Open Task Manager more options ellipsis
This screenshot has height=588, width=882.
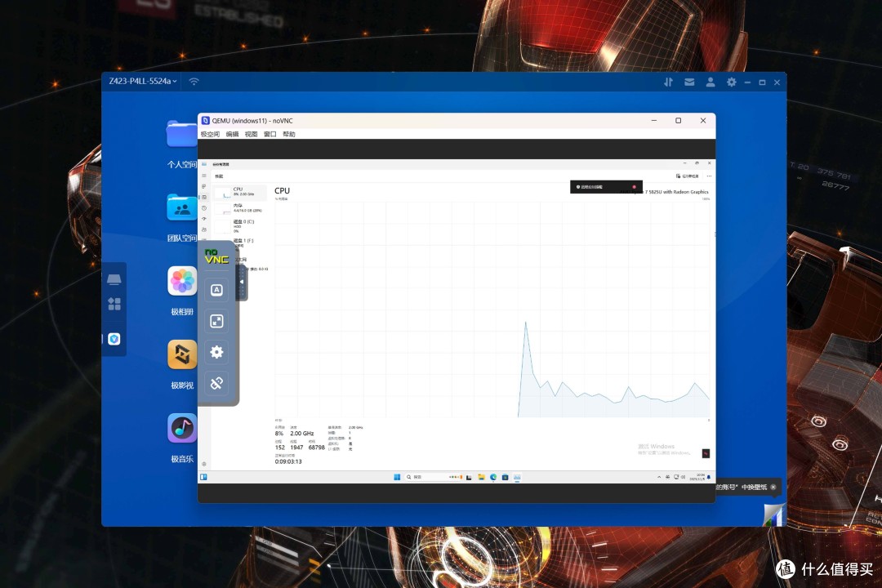pos(710,176)
